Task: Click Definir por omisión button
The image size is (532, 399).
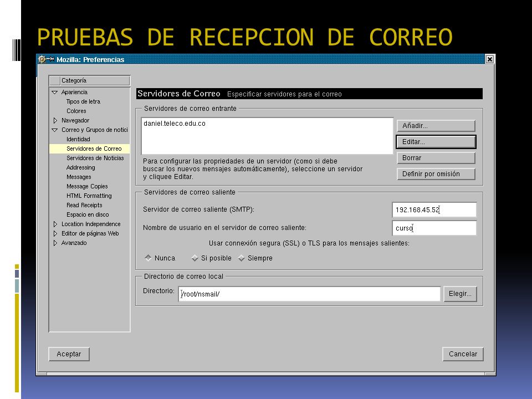Action: [x=436, y=174]
